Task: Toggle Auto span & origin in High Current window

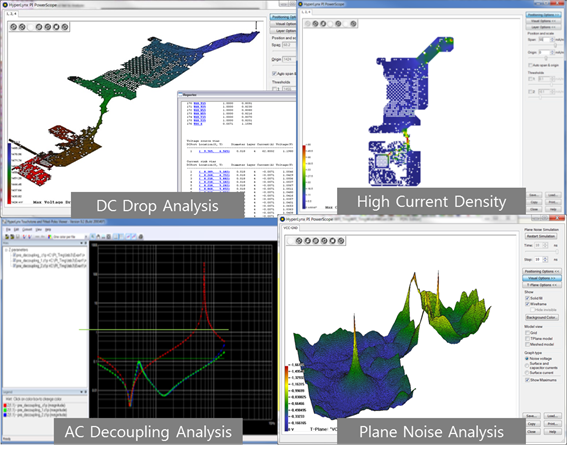Action: click(530, 65)
